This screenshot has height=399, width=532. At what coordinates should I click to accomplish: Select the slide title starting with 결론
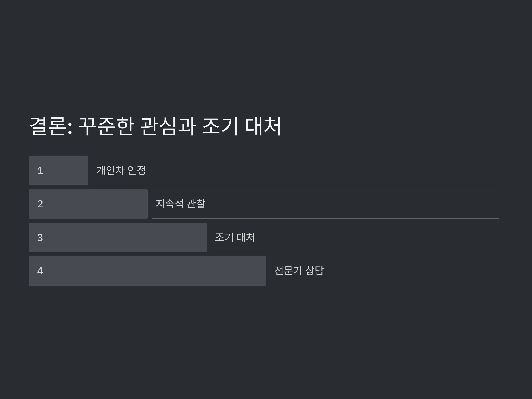(x=155, y=126)
